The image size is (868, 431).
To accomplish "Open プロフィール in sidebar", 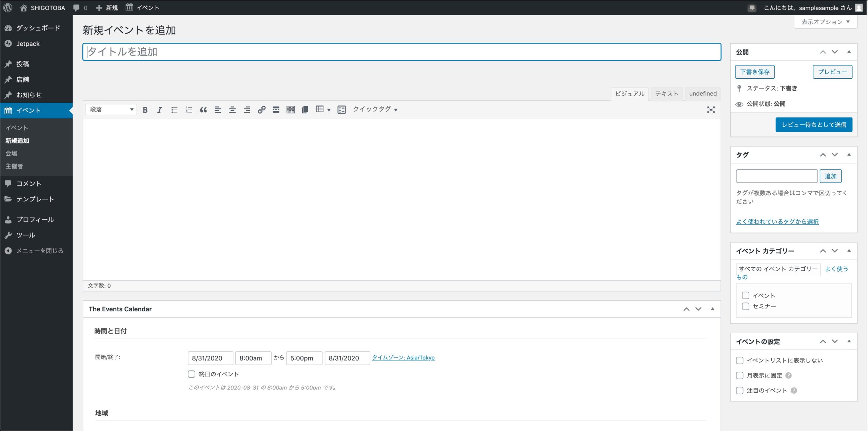I will [x=36, y=219].
